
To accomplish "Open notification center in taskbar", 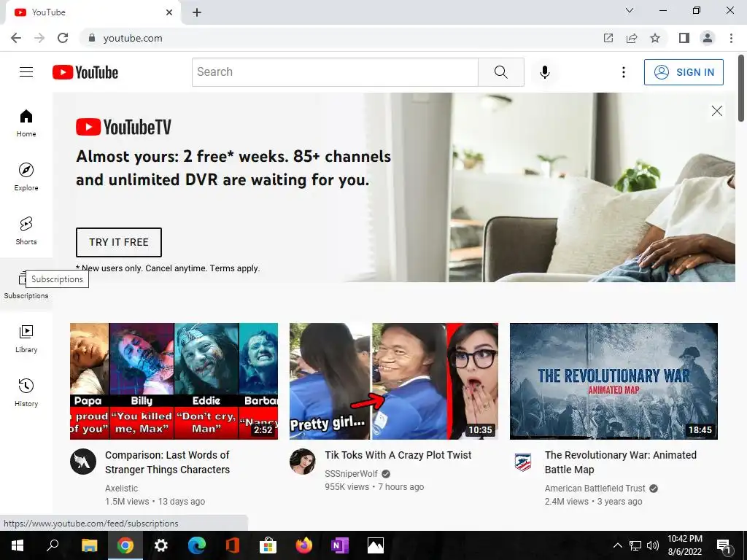I will coord(724,545).
